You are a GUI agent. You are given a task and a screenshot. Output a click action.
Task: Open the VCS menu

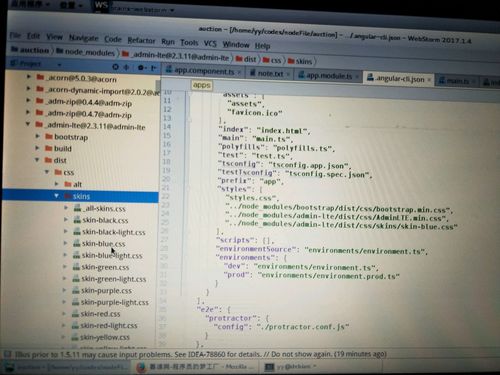pos(210,43)
